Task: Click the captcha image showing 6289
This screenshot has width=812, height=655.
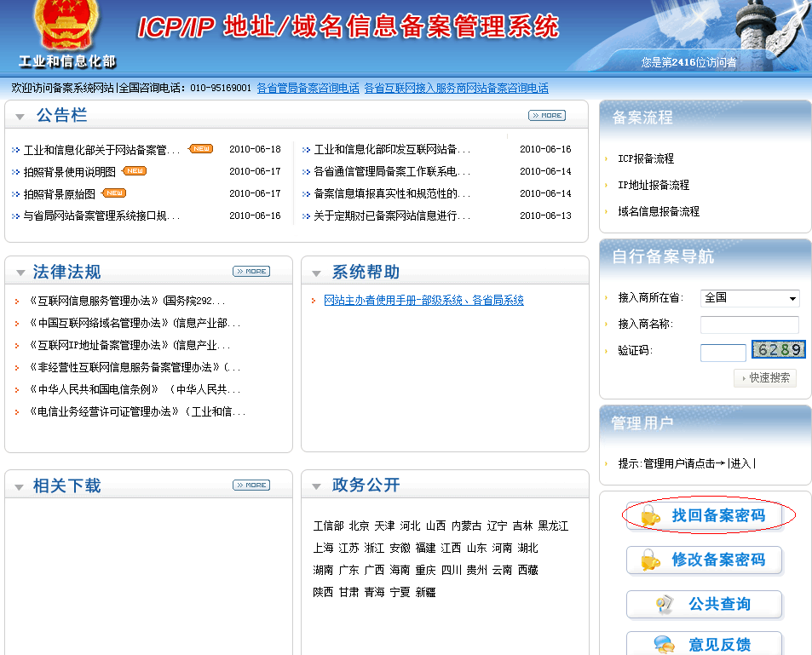Action: tap(778, 350)
